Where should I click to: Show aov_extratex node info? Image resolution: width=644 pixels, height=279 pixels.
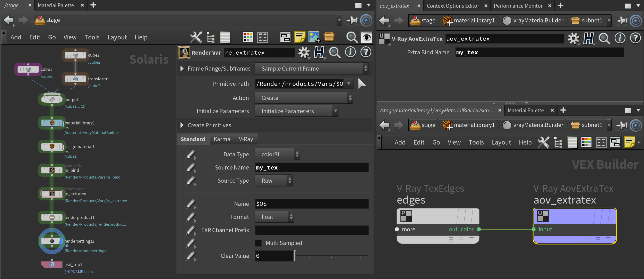620,38
